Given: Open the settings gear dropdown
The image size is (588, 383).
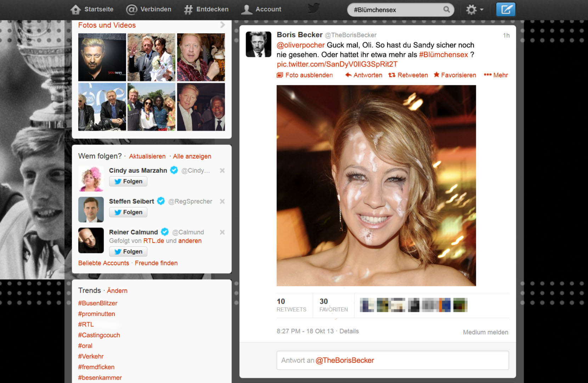Looking at the screenshot, I should [474, 10].
